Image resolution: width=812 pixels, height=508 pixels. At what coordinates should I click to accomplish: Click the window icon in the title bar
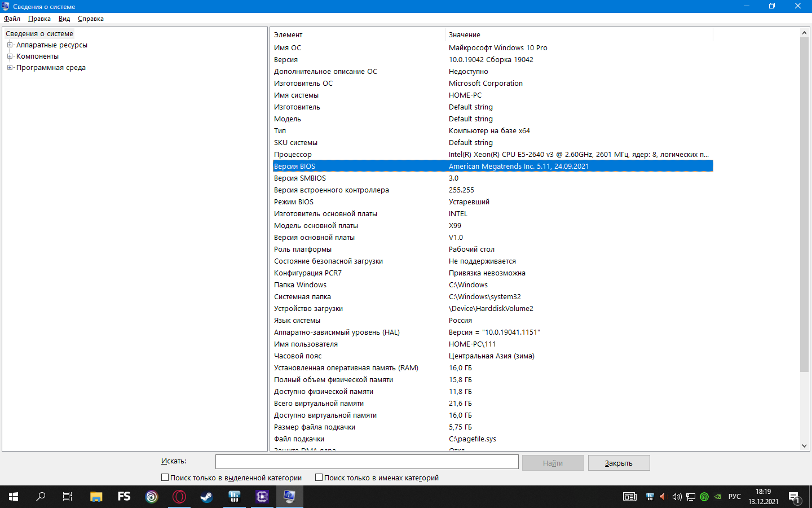pos(6,6)
